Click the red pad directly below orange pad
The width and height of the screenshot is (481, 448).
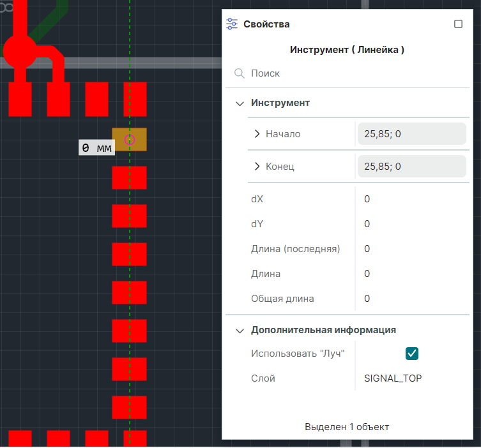[129, 177]
